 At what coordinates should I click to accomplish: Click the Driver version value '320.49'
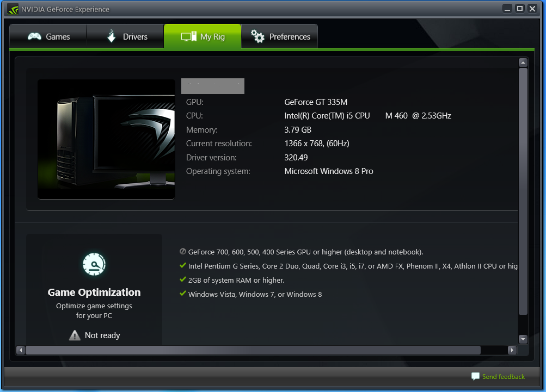tap(296, 158)
